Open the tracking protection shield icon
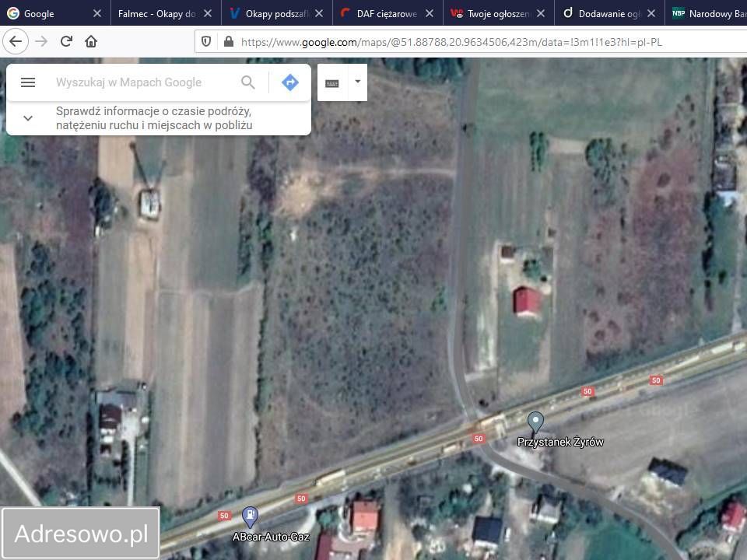The width and height of the screenshot is (747, 560). coord(205,42)
